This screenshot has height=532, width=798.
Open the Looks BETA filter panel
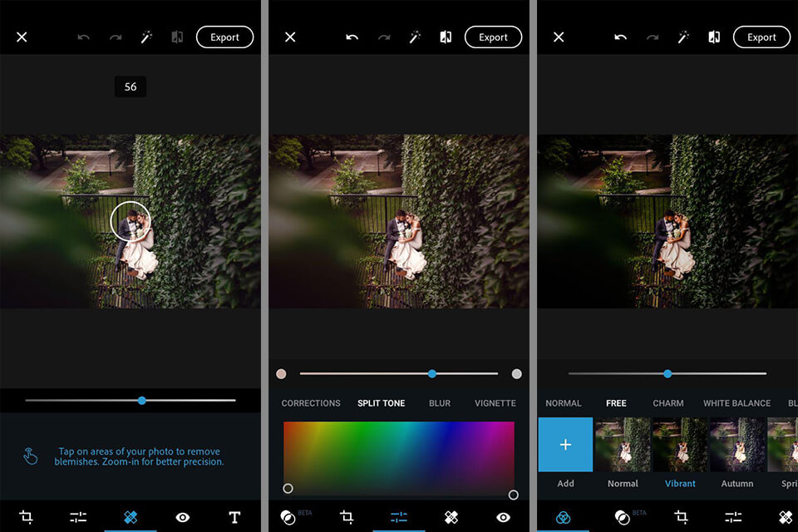[288, 516]
